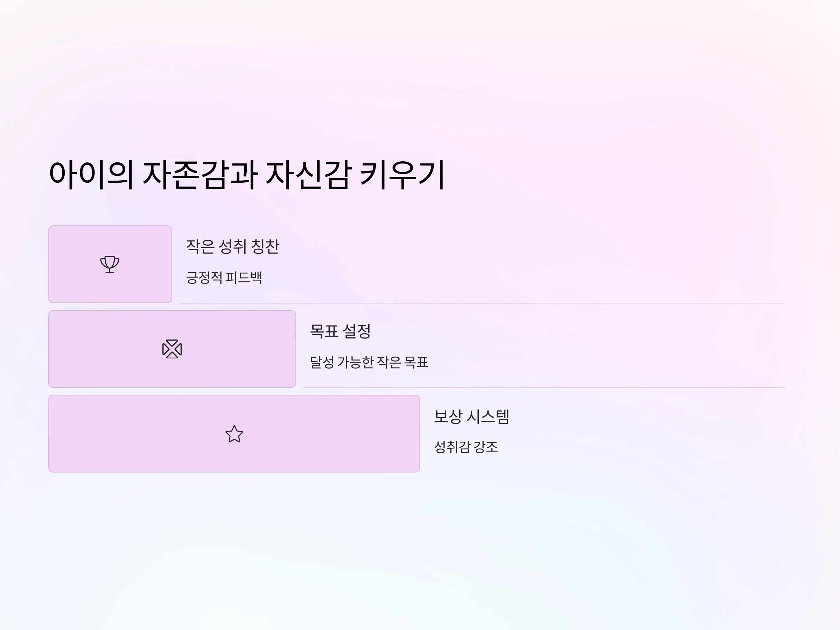The width and height of the screenshot is (840, 630).
Task: Click the text 달성 가능한 작은 목표
Action: coord(369,362)
